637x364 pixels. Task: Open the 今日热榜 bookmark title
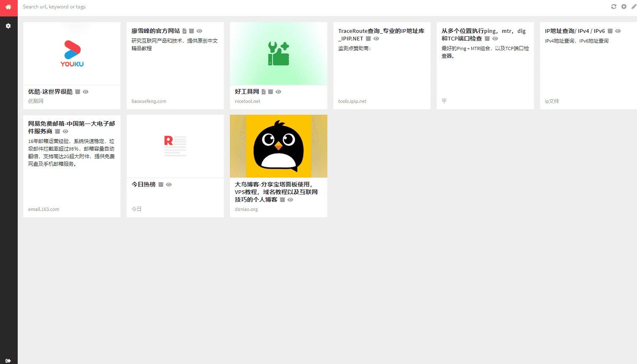click(143, 184)
